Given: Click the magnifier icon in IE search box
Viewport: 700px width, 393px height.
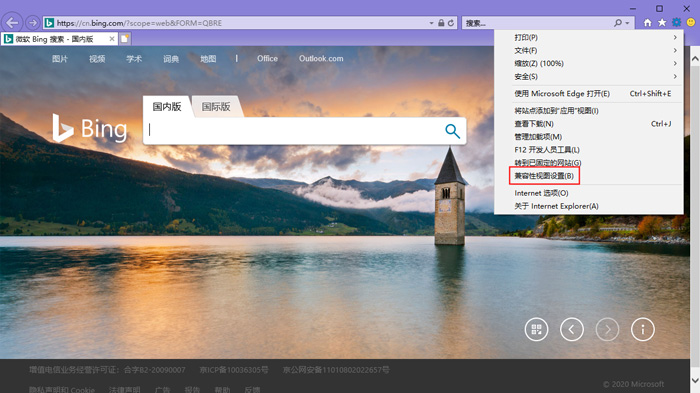Looking at the screenshot, I should [618, 23].
